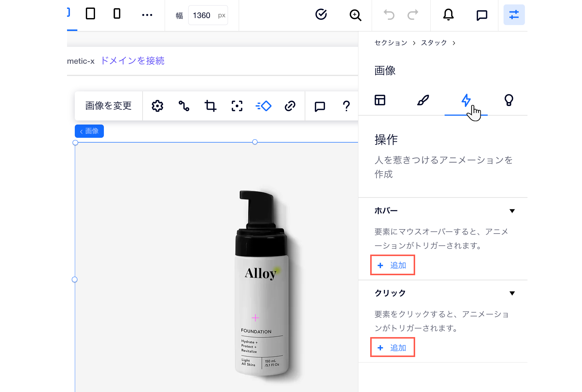The height and width of the screenshot is (392, 582).
Task: Select the crop tool icon
Action: (210, 106)
